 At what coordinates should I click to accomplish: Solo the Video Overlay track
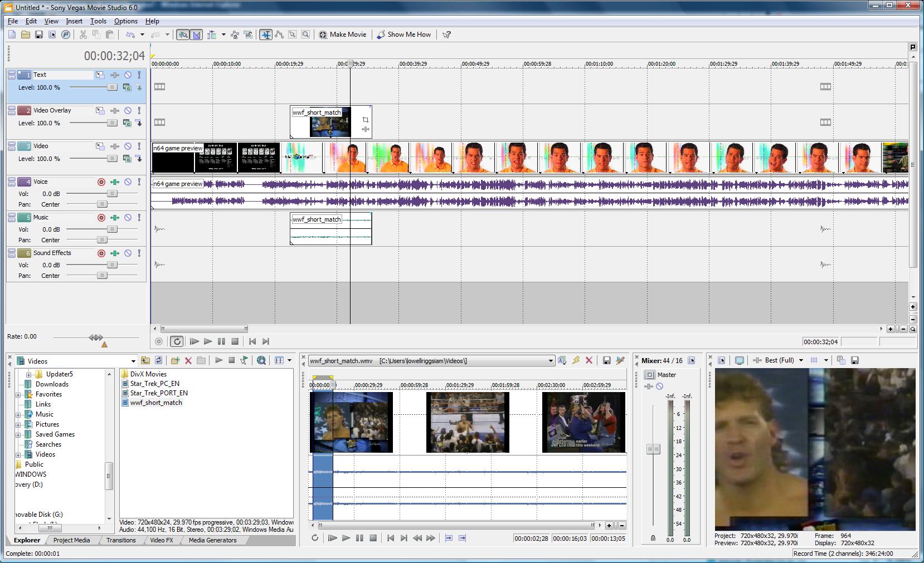click(139, 110)
